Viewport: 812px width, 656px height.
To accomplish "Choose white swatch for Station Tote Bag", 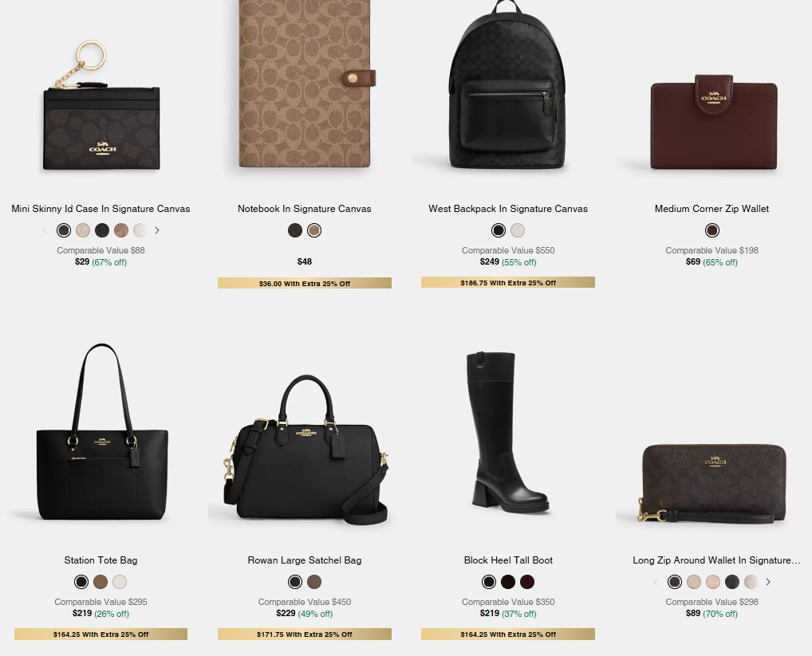I will [x=120, y=582].
